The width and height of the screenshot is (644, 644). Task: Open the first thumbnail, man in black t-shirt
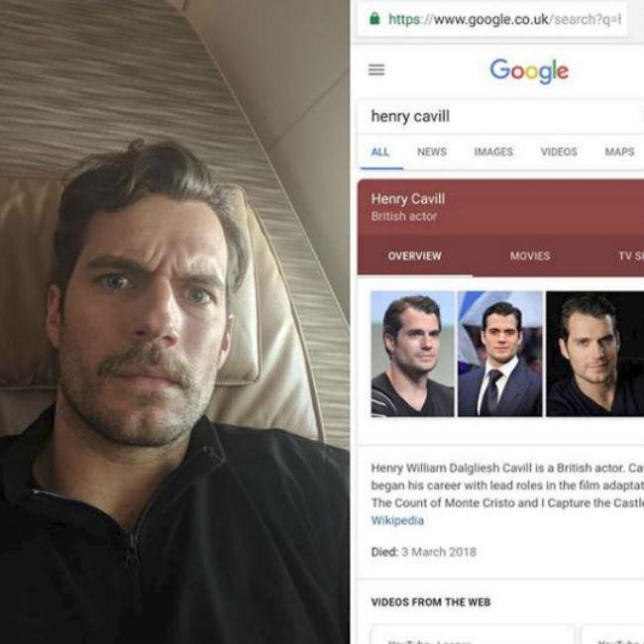412,354
